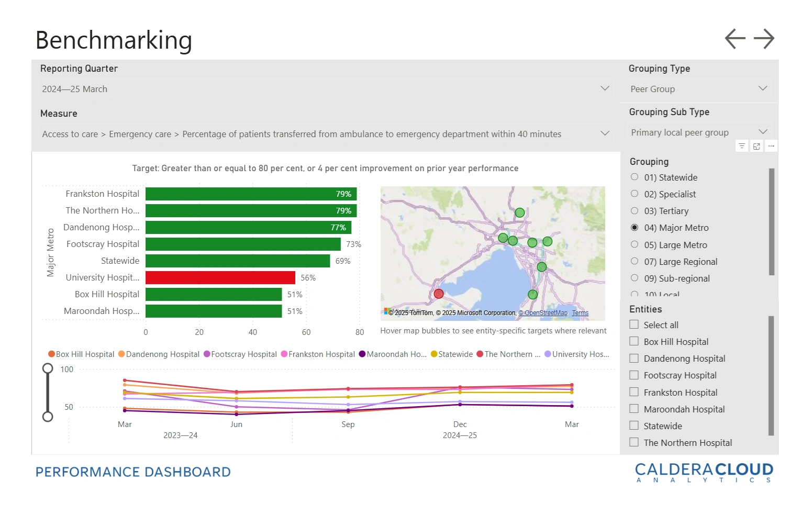
Task: Click the focus mode icon above Grouping slicer
Action: tap(757, 146)
